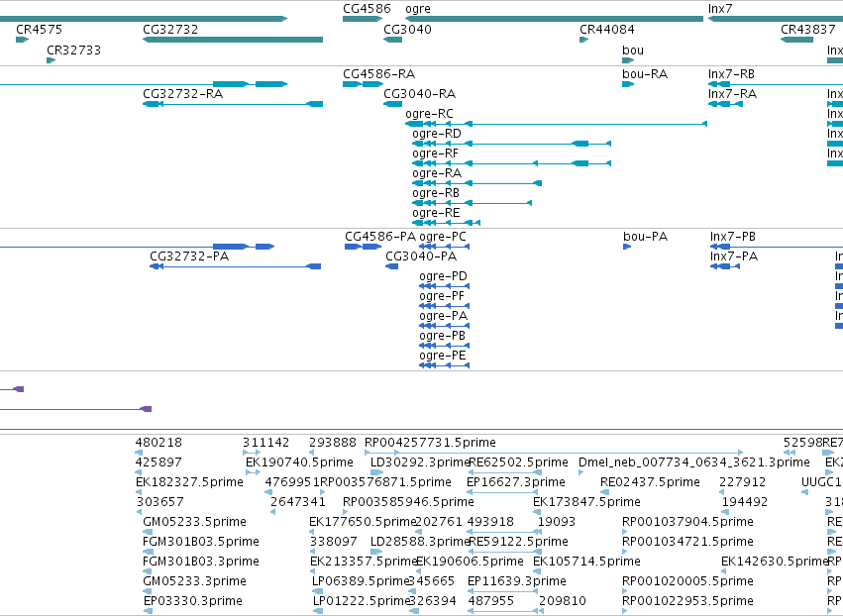Select the CG4586 gene label

tap(367, 9)
